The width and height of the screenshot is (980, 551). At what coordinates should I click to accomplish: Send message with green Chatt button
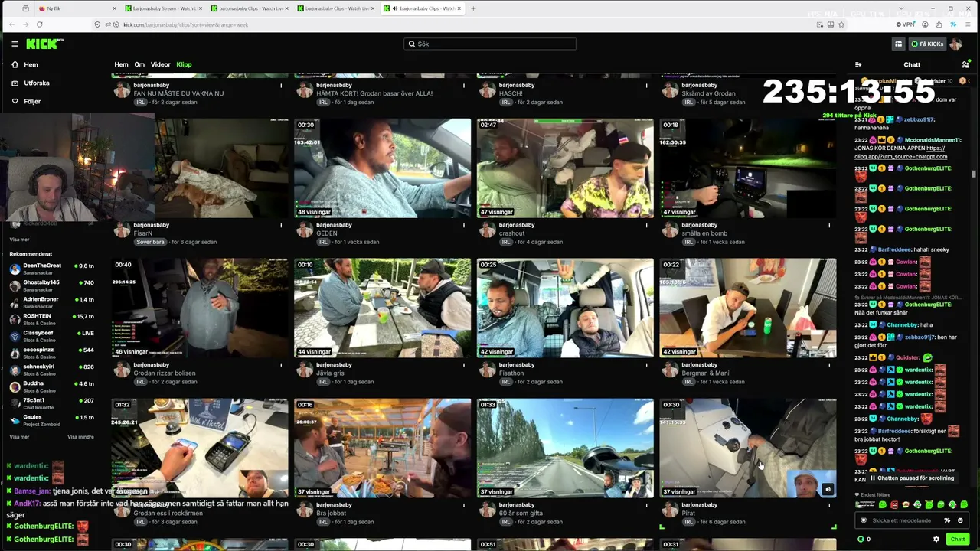[958, 539]
